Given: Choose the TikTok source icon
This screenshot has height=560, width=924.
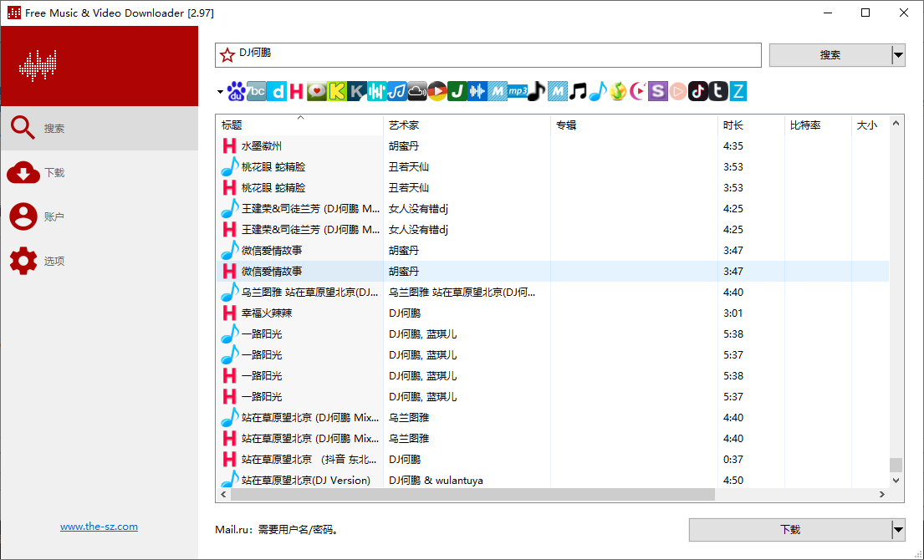Looking at the screenshot, I should point(698,91).
